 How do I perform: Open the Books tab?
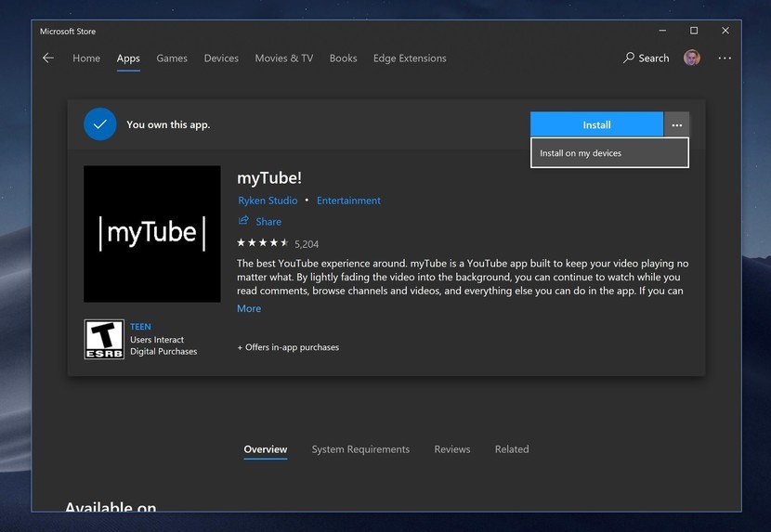pos(343,58)
